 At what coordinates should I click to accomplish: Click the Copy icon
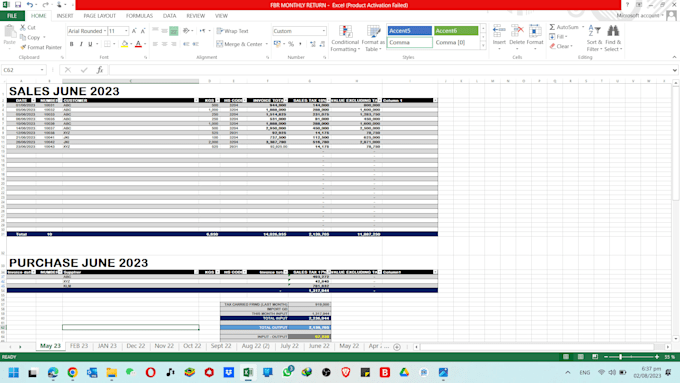click(23, 37)
